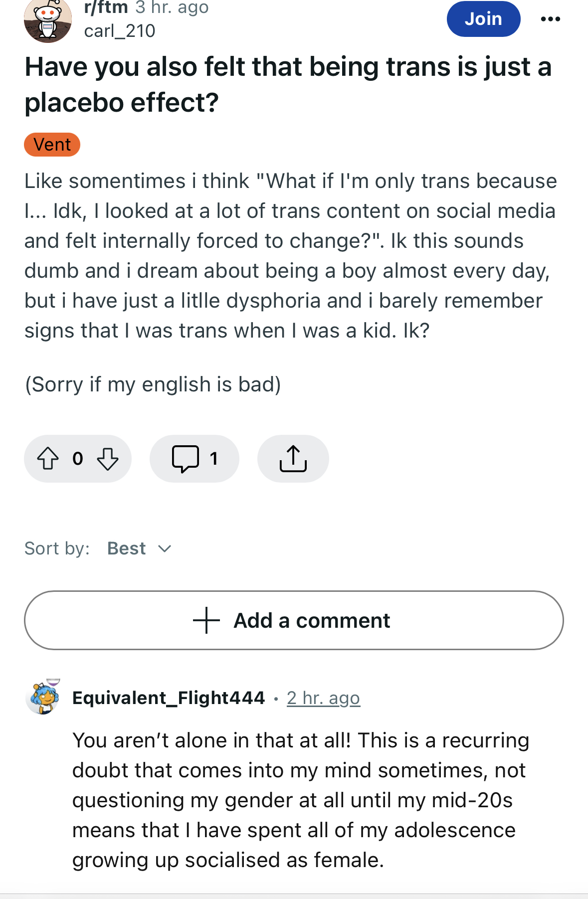Open the r/ftm subreddit link

[x=106, y=7]
